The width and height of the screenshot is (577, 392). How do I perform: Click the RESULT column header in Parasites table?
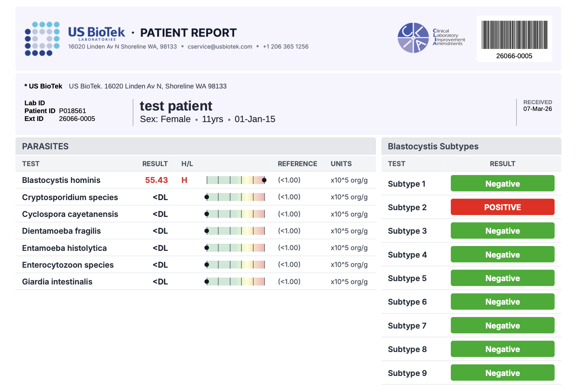(x=155, y=164)
